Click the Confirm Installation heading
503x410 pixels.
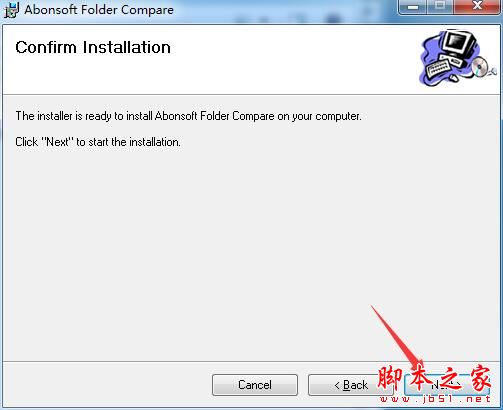point(93,47)
